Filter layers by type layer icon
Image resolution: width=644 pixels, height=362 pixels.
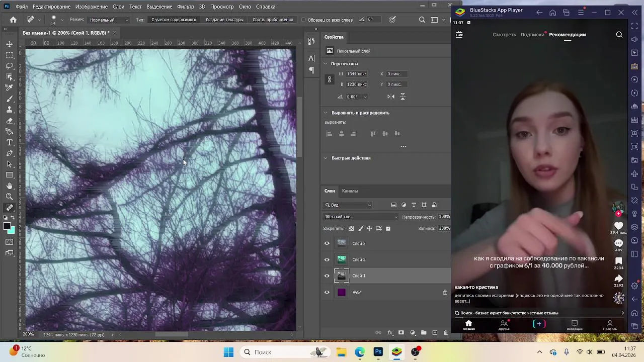click(414, 205)
